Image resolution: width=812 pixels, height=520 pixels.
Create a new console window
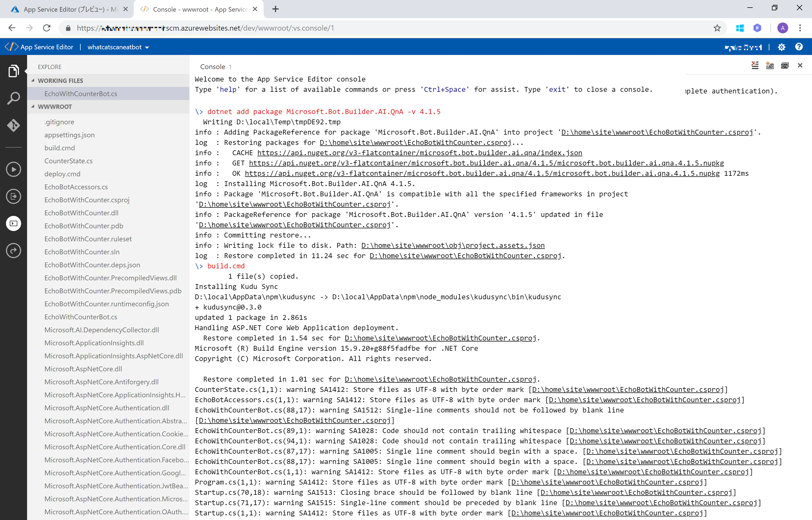pos(770,66)
